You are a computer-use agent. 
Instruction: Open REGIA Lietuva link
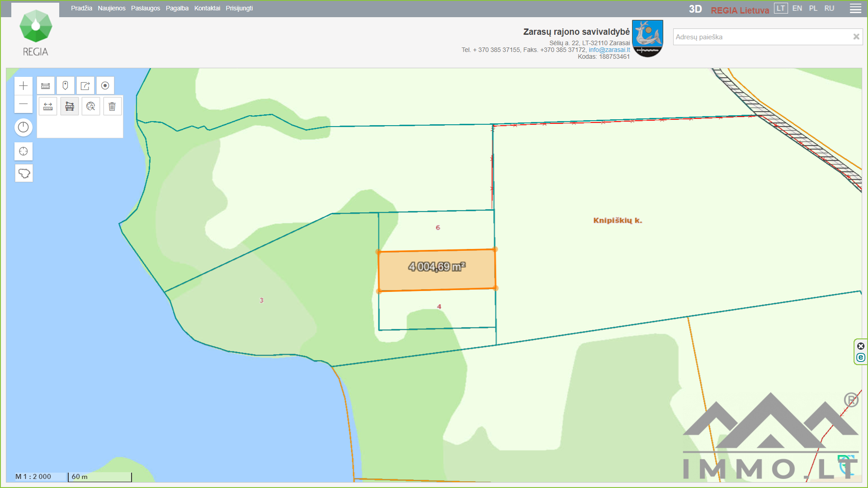pos(740,10)
